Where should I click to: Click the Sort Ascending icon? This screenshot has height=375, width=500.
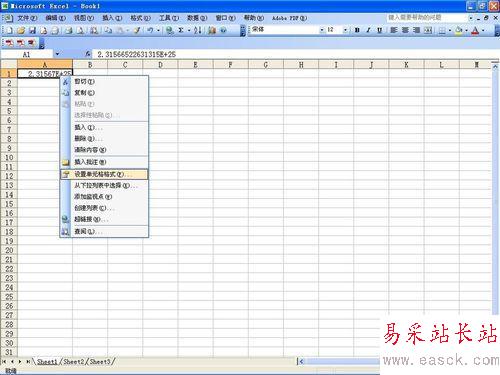pos(198,30)
